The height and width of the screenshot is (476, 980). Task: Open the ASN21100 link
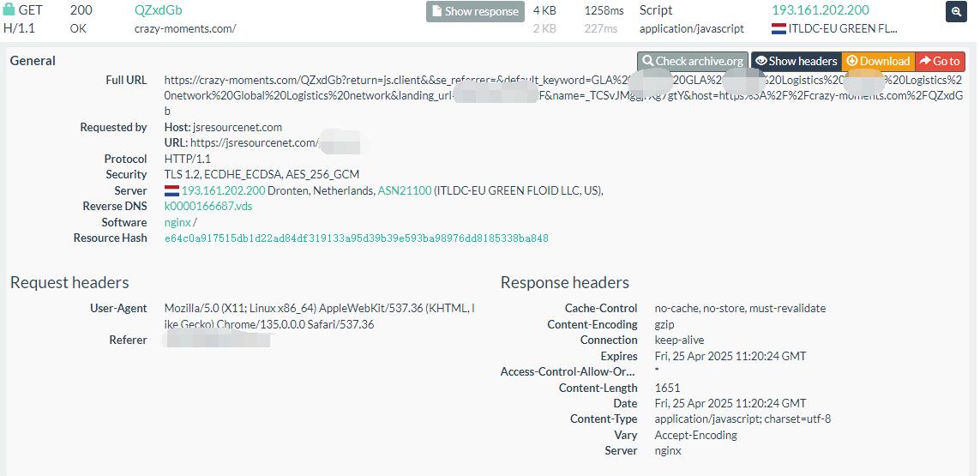pyautogui.click(x=405, y=190)
